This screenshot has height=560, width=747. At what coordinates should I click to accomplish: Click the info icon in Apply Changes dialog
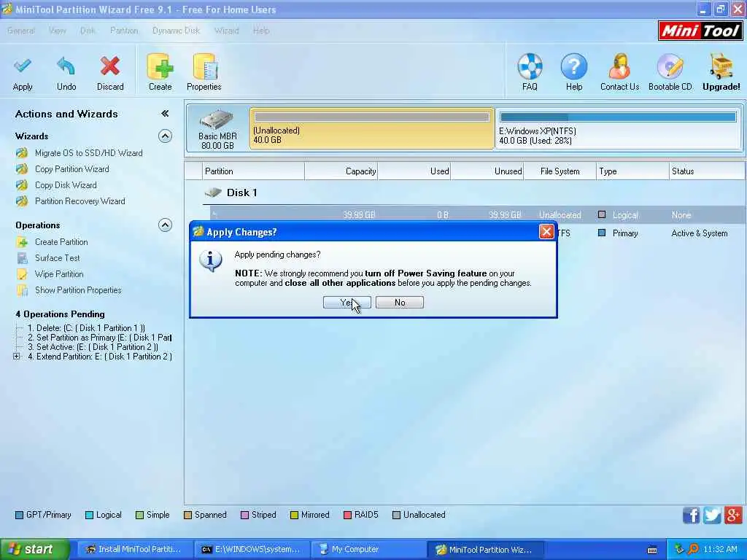click(211, 260)
